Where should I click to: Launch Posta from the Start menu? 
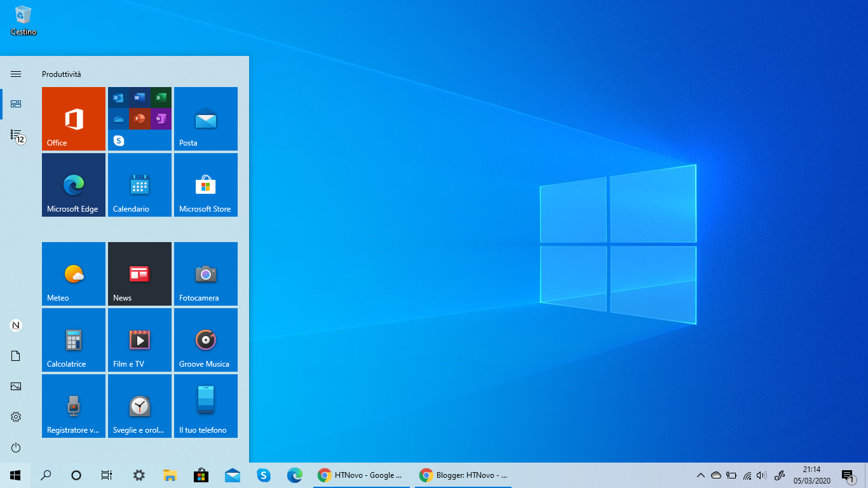(205, 119)
